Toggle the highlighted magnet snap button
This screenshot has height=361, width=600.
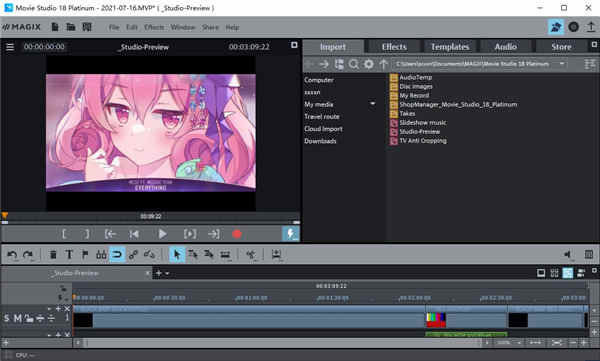117,254
